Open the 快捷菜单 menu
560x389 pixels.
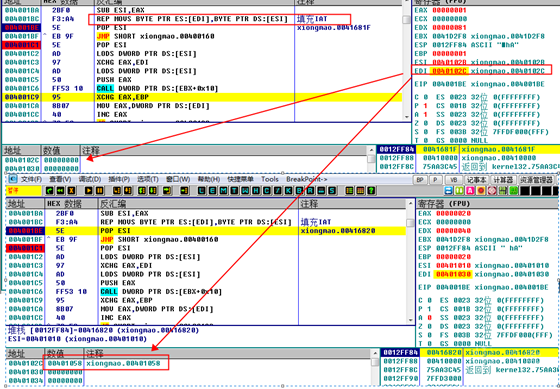click(x=240, y=179)
